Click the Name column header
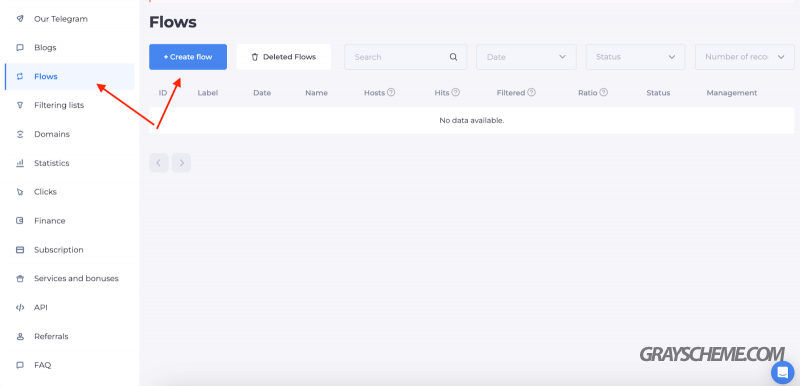 click(x=316, y=93)
